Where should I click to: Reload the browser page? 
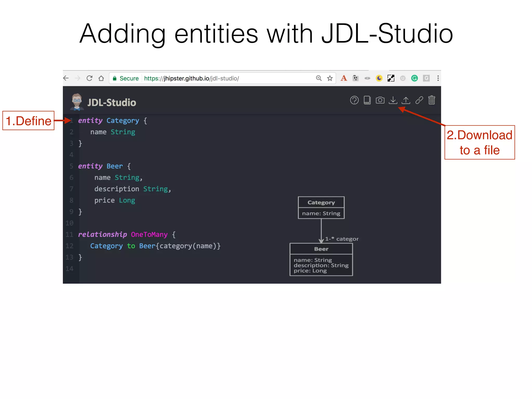pyautogui.click(x=90, y=78)
